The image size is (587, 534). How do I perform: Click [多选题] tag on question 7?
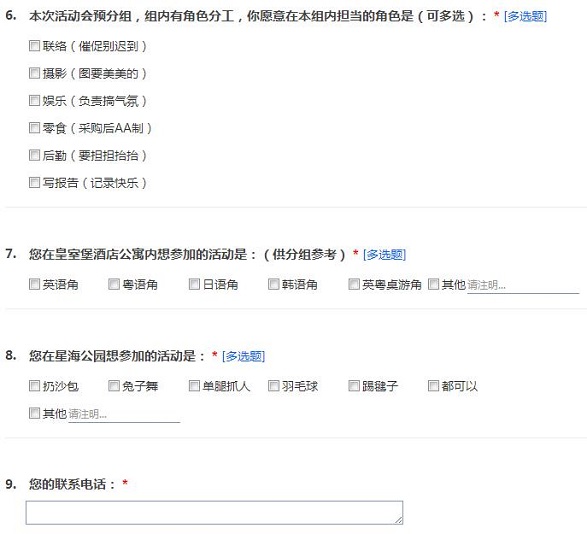(384, 255)
